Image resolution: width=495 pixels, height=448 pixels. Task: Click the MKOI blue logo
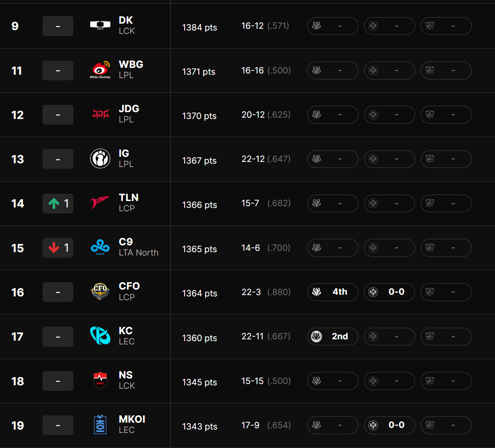(x=100, y=424)
